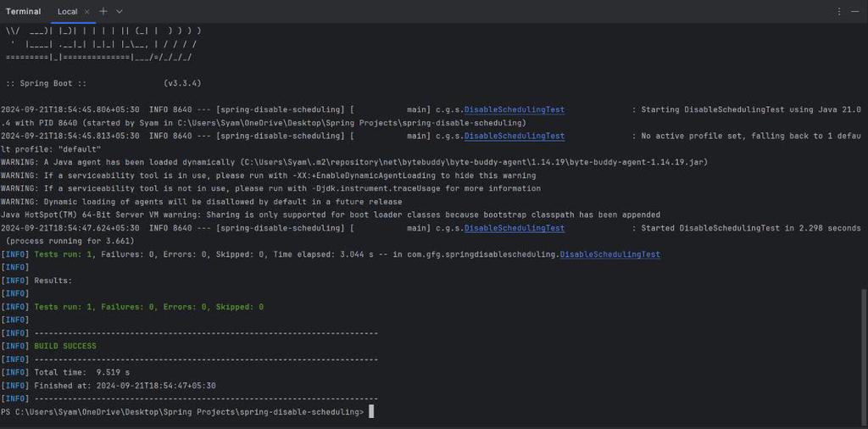Image resolution: width=868 pixels, height=429 pixels.
Task: Click the green Tests run summary under Results
Action: coord(148,307)
